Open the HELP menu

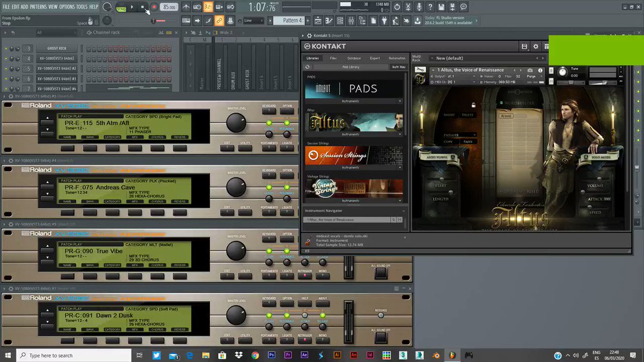click(93, 6)
